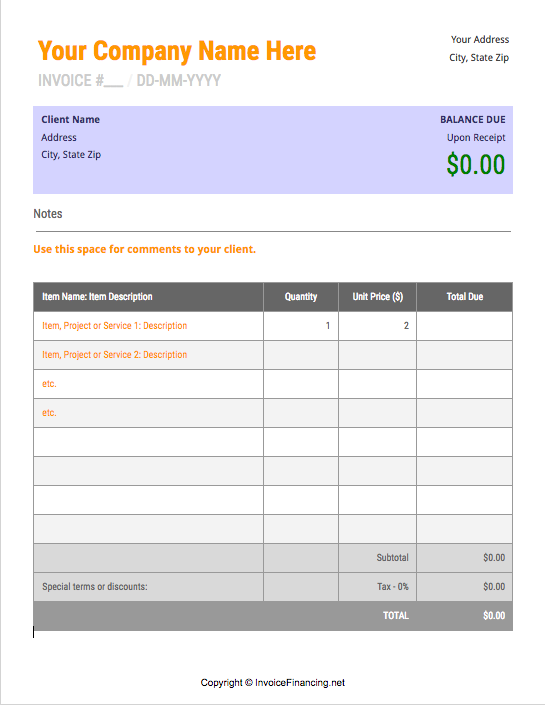The image size is (545, 705).
Task: Click the 'Tax - 0%' cell
Action: (x=377, y=587)
